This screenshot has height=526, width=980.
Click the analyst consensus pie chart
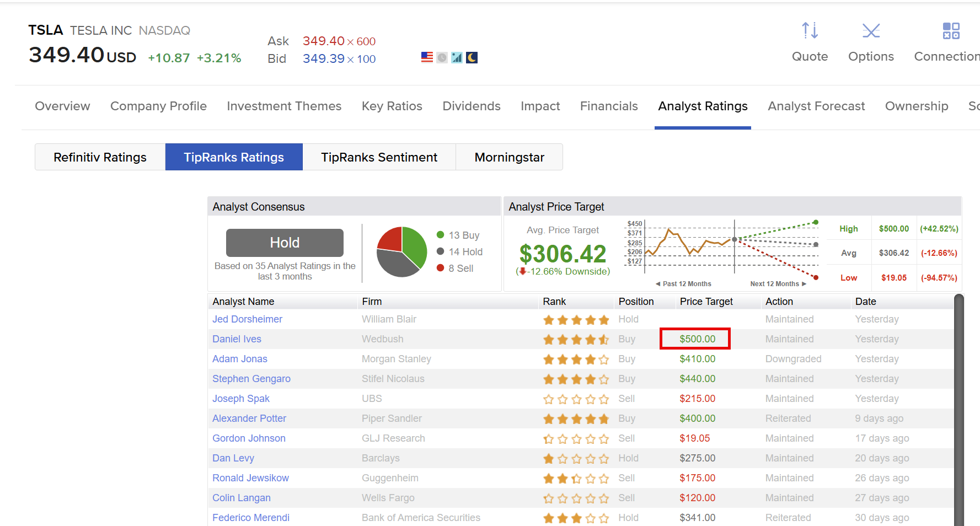pos(401,251)
